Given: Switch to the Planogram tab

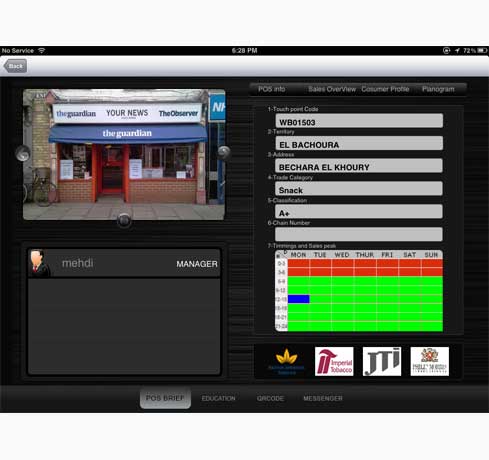Looking at the screenshot, I should tap(438, 89).
